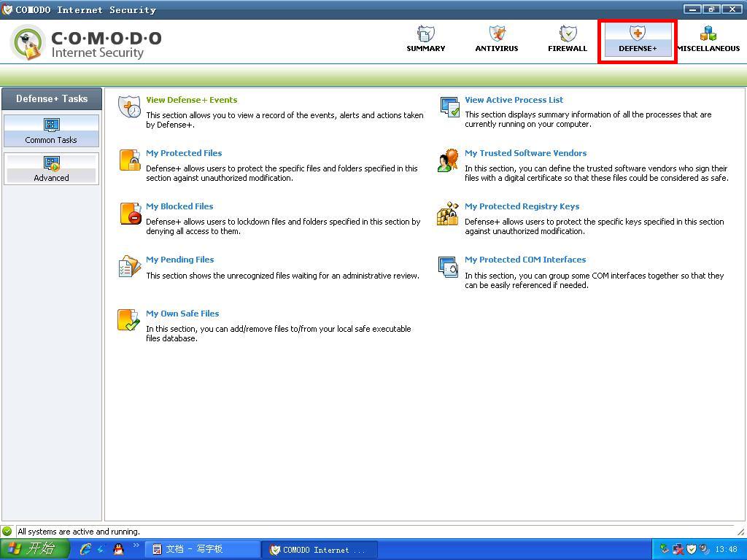Launch QQ penguin from quick launch
This screenshot has height=560, width=747.
[x=119, y=549]
